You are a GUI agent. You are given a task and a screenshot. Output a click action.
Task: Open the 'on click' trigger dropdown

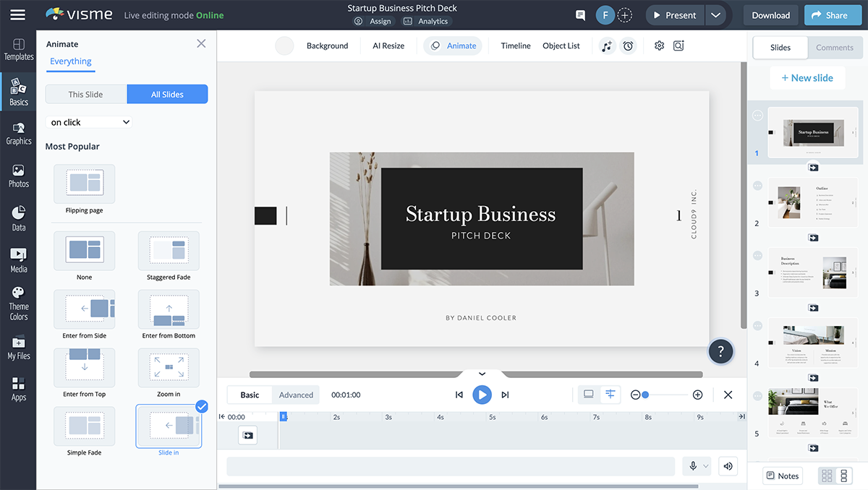(88, 121)
